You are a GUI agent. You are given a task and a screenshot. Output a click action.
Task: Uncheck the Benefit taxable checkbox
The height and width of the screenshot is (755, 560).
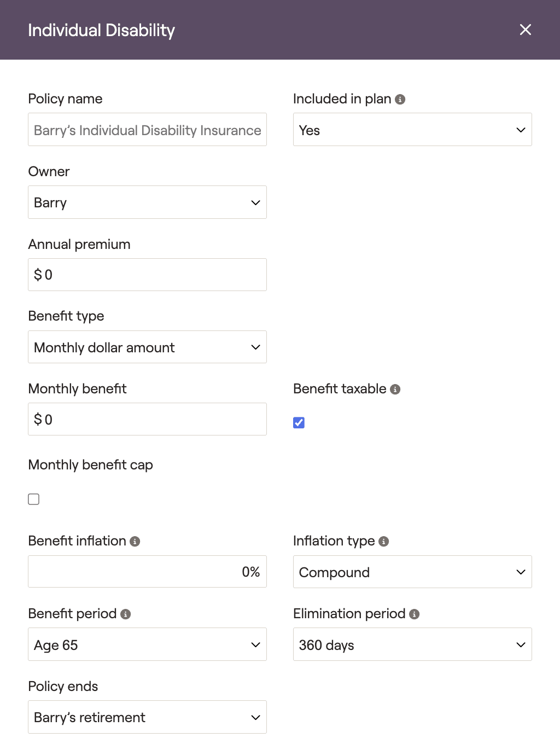click(x=299, y=422)
